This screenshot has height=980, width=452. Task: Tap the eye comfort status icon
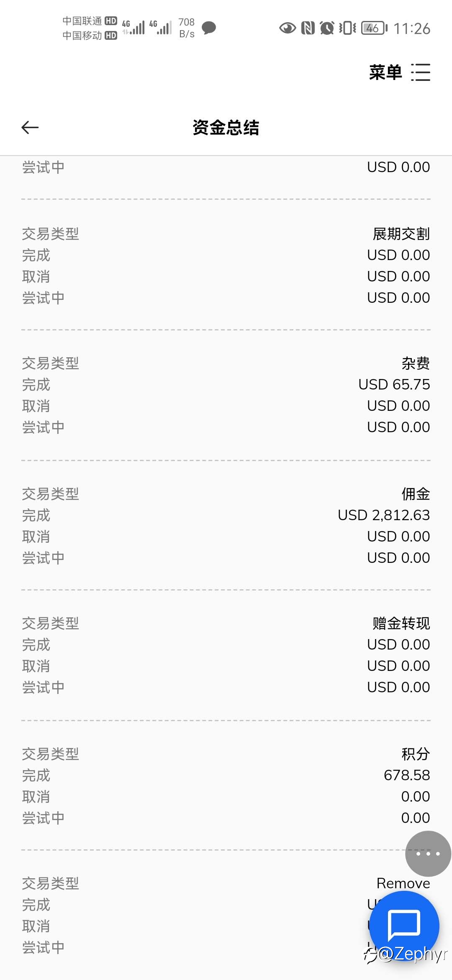pos(288,28)
